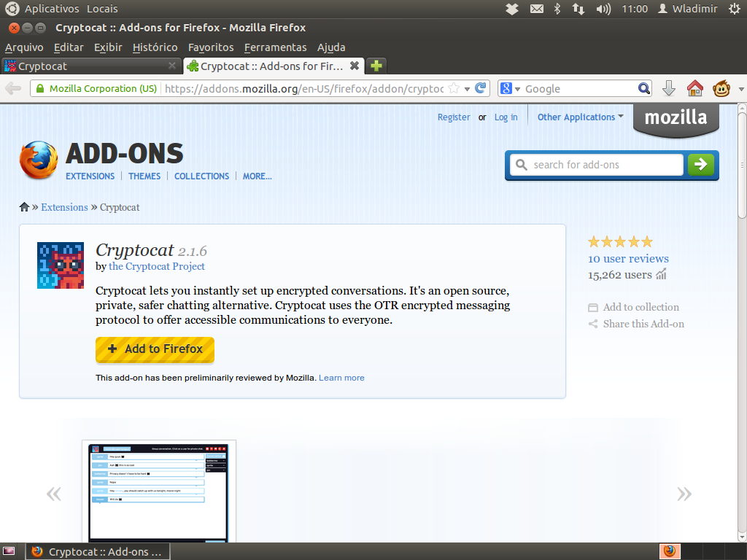Image resolution: width=747 pixels, height=560 pixels.
Task: Close the Cryptocat Add-ons tab
Action: pos(355,66)
